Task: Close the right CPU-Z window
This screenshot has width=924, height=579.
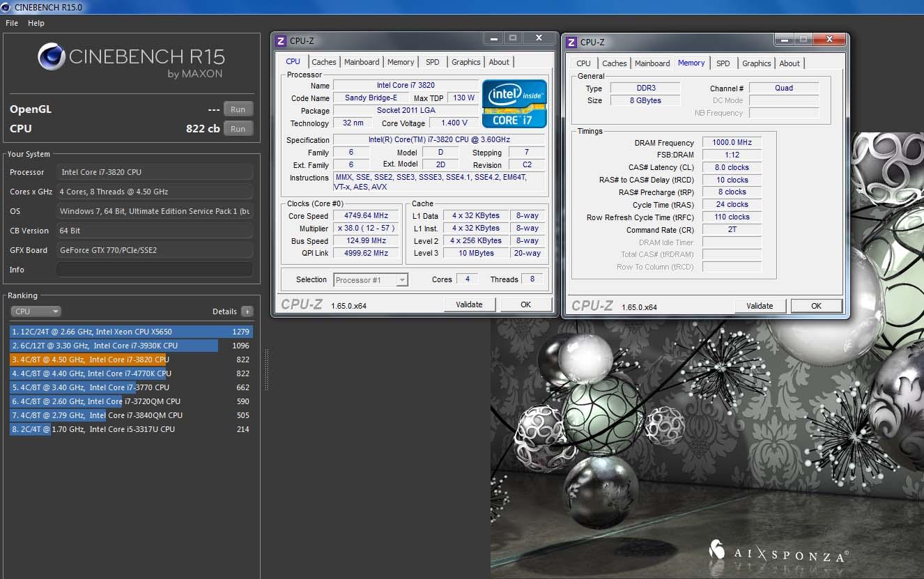Action: 829,39
